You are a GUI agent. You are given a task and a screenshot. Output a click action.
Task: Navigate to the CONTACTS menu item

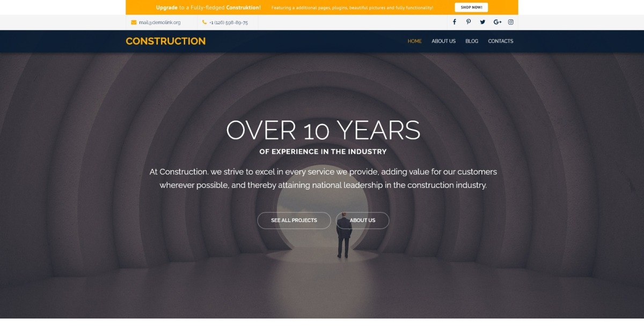pos(501,41)
